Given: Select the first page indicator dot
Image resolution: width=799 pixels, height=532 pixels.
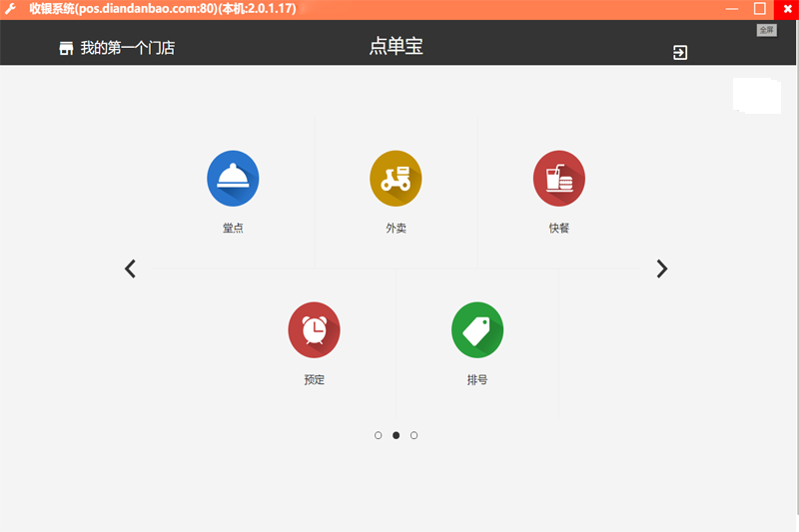Looking at the screenshot, I should pos(379,435).
